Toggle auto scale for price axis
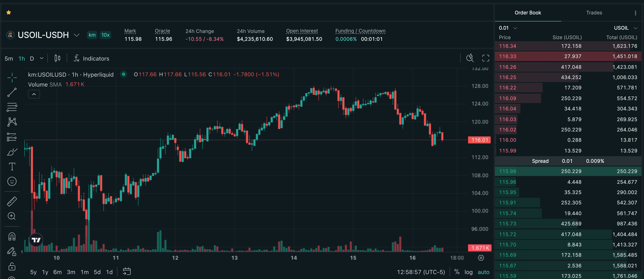 483,272
